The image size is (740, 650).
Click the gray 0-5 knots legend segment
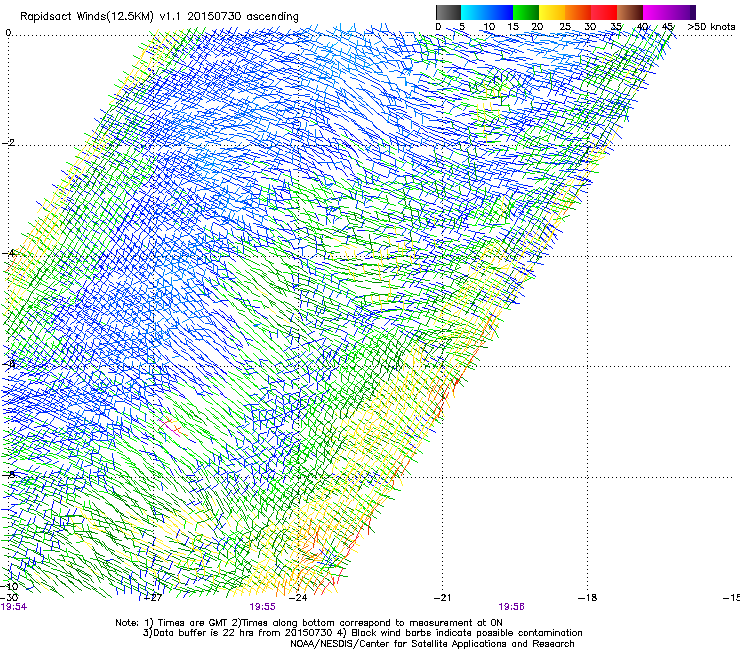[x=448, y=12]
